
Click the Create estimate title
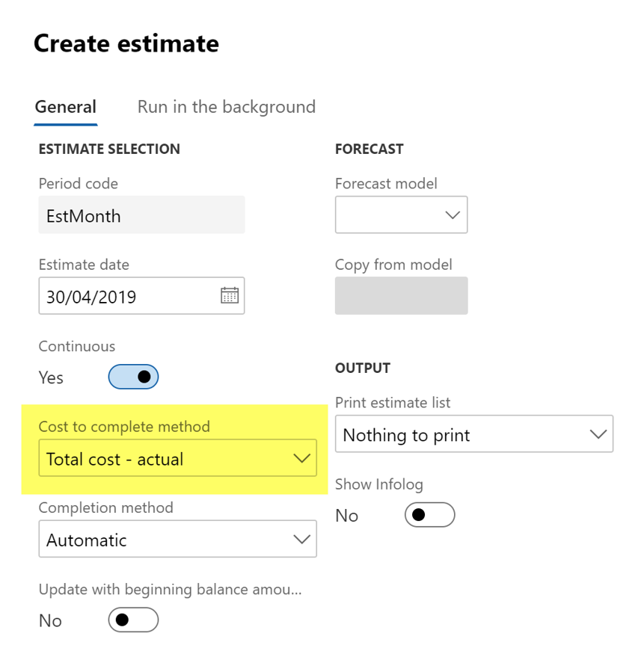(x=126, y=43)
